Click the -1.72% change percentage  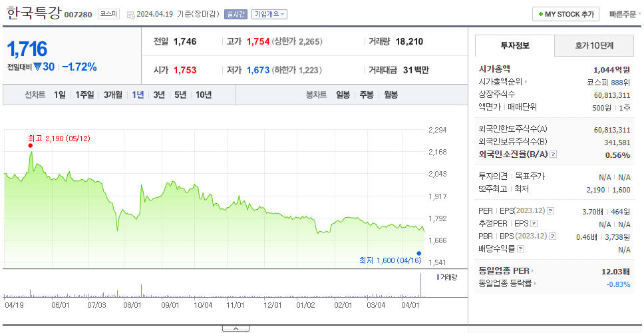tap(80, 67)
